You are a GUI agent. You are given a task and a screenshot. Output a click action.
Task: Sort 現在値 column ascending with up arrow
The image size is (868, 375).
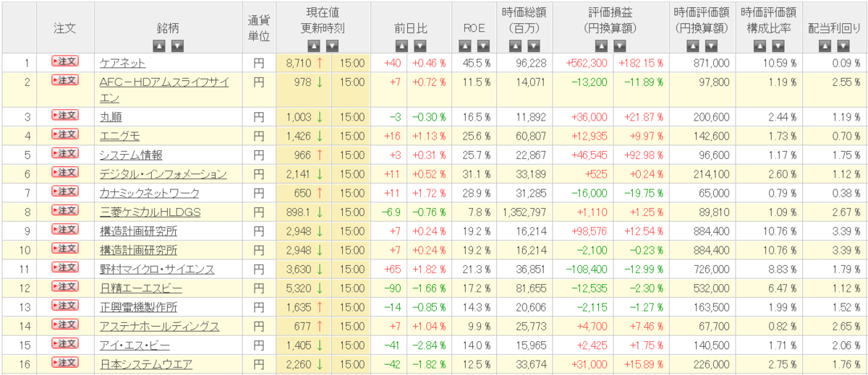tap(314, 46)
